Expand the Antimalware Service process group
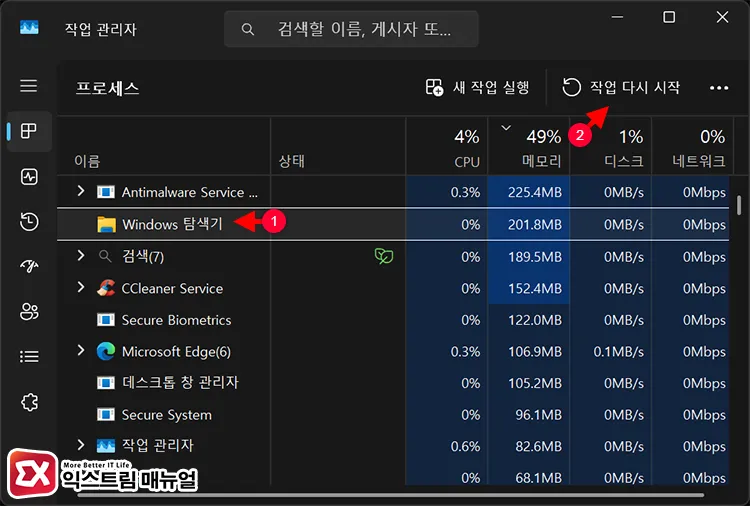The width and height of the screenshot is (750, 506). coord(81,191)
